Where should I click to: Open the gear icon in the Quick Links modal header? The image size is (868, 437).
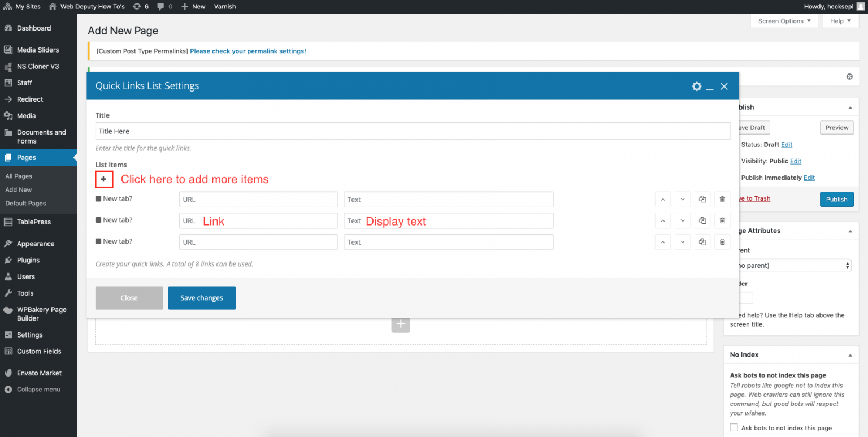(x=697, y=86)
